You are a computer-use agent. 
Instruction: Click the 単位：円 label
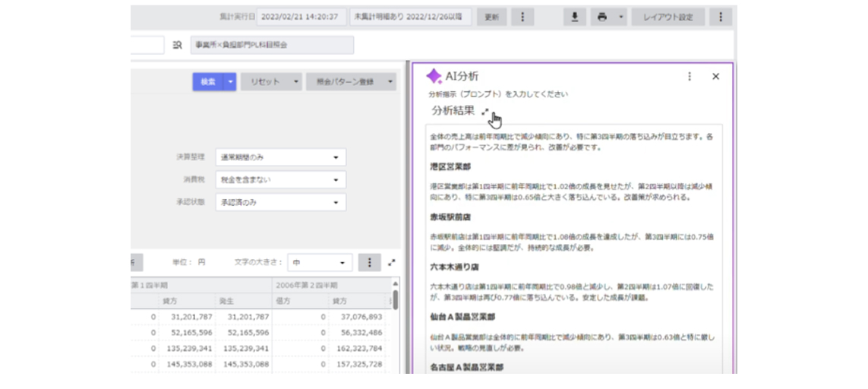(x=189, y=262)
